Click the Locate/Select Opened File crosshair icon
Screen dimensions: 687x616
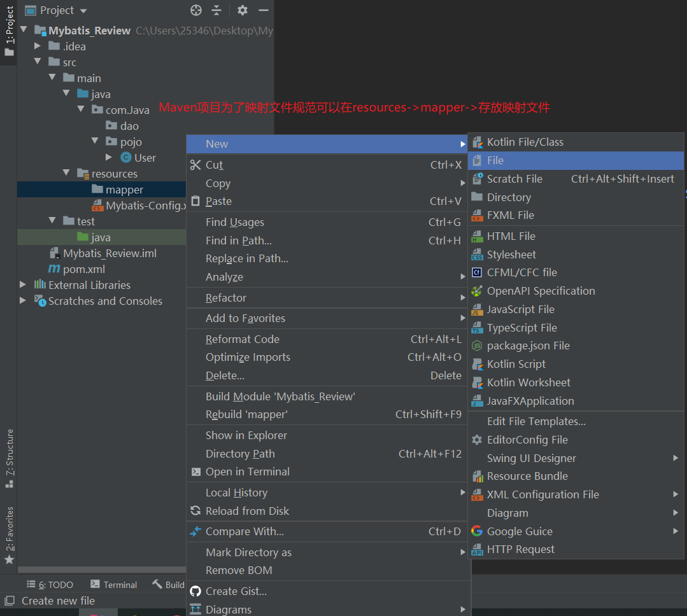pos(196,10)
